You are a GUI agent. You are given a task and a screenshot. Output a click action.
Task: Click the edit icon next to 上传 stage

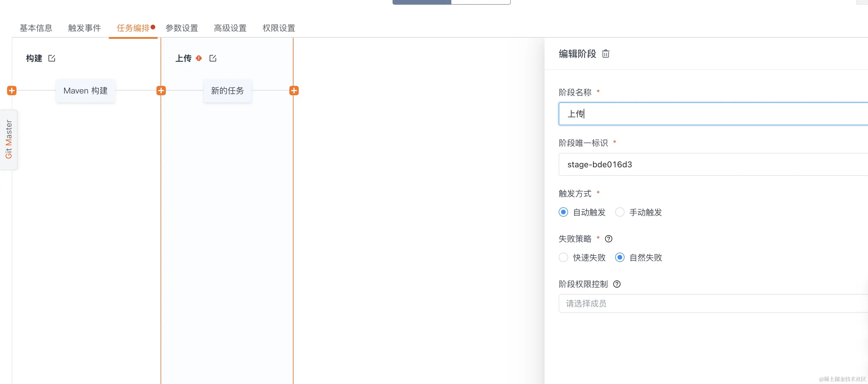pos(213,58)
